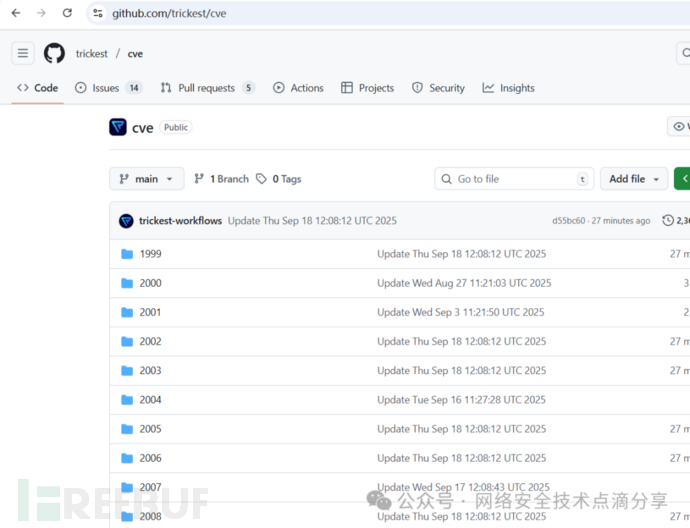
Task: Open the 1999 folder
Action: (150, 254)
